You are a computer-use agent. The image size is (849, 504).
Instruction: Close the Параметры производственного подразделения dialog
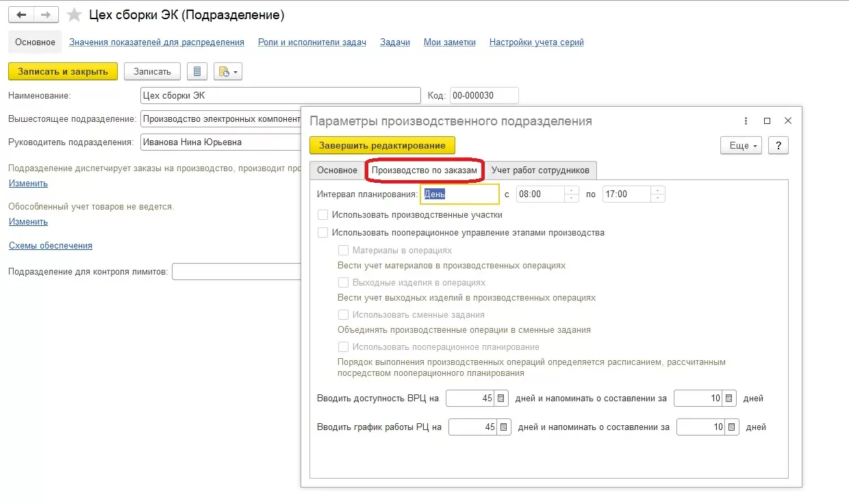pyautogui.click(x=787, y=121)
